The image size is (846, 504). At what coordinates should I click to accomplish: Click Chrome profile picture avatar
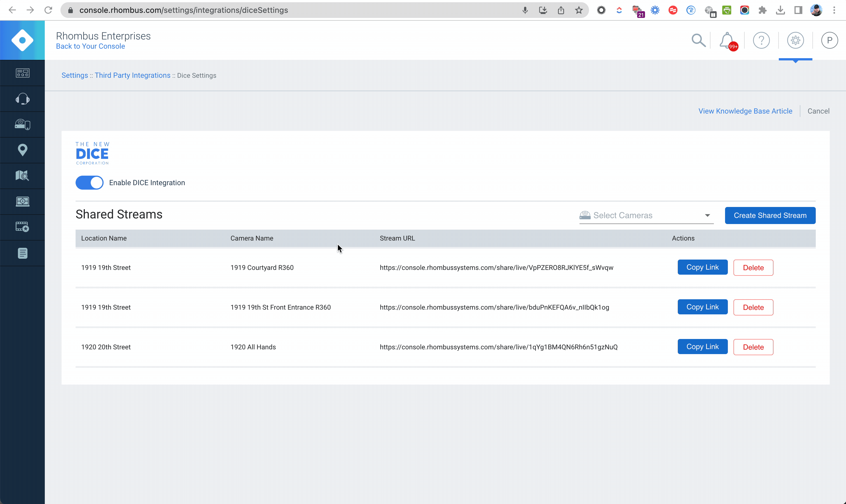816,10
